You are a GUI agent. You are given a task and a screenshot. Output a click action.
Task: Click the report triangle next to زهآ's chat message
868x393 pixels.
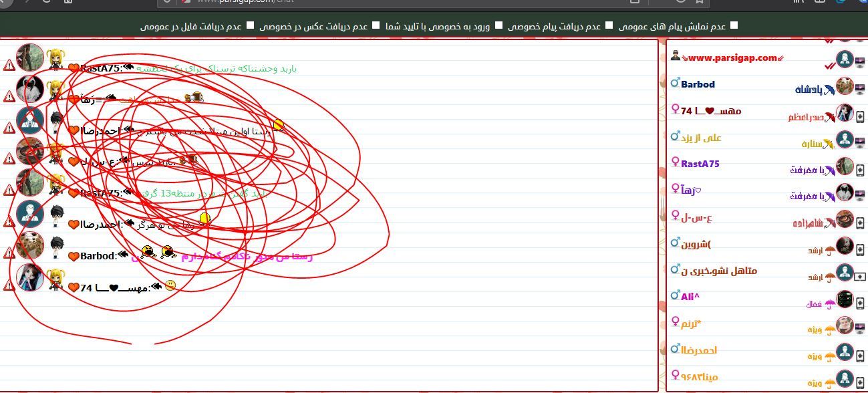[9, 96]
